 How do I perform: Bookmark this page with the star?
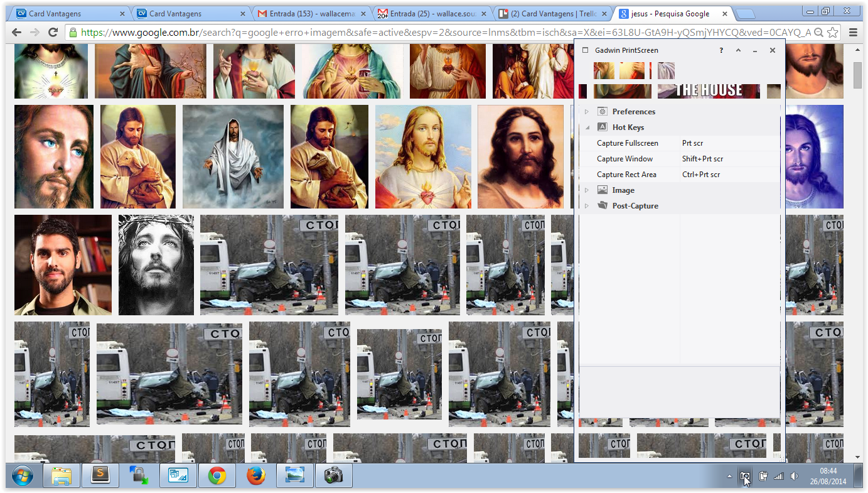click(833, 33)
